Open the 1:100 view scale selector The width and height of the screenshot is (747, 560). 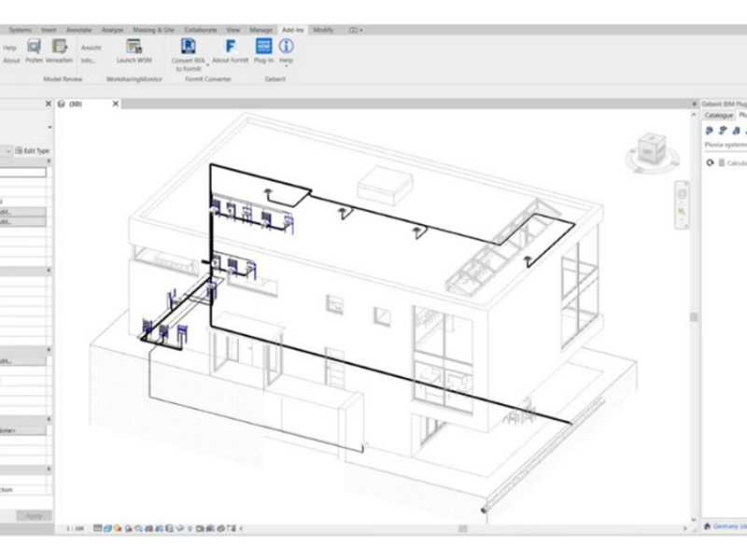point(75,528)
